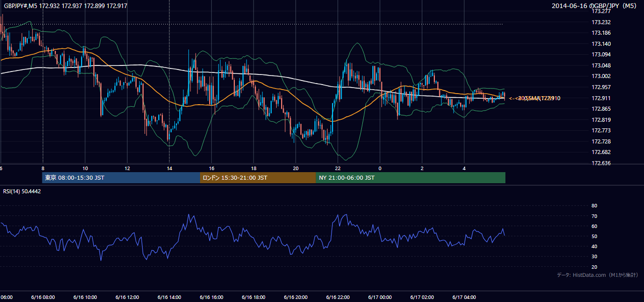Viewport: 644px width, 302px height.
Task: Click hour 12 on the price chart time axis
Action: coord(127,168)
